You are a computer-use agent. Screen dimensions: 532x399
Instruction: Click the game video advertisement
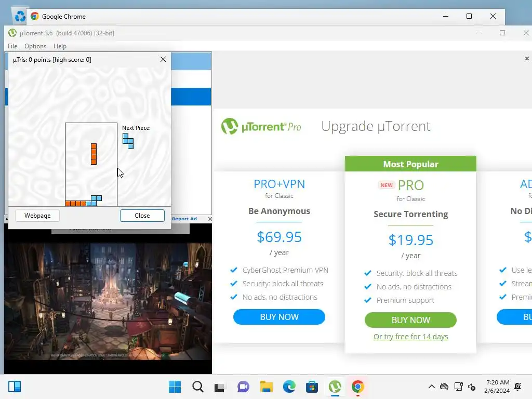(x=108, y=300)
